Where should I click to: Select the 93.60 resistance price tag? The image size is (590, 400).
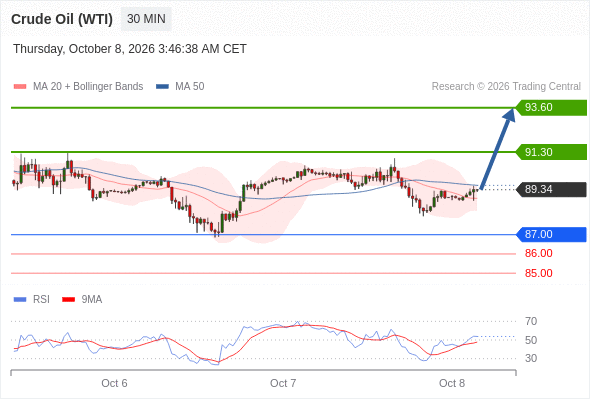pyautogui.click(x=551, y=108)
